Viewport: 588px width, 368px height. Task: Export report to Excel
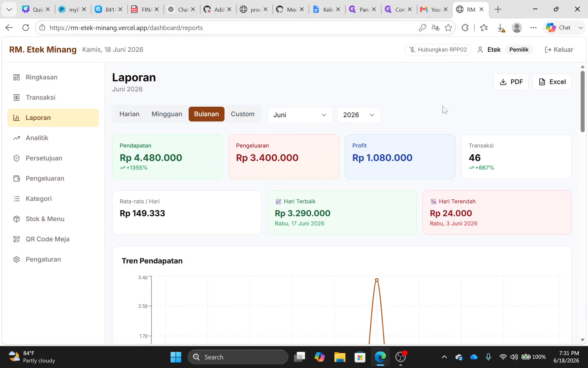tap(552, 82)
